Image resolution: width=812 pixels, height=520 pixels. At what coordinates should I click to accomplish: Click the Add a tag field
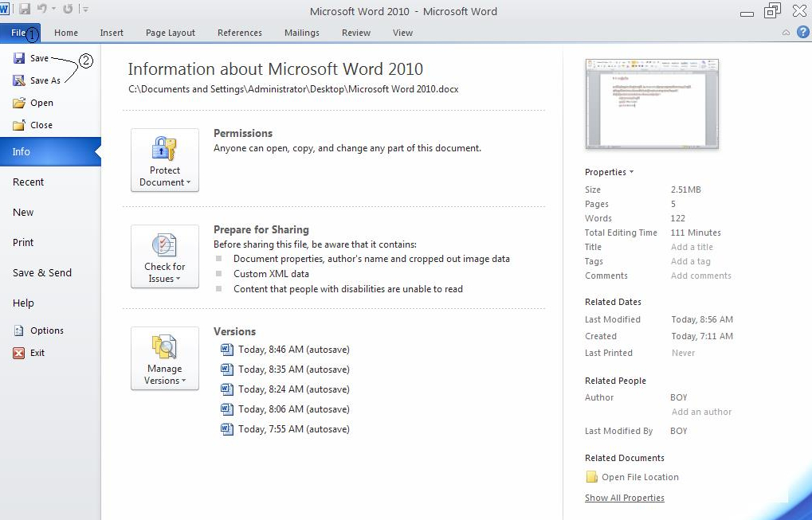click(691, 261)
